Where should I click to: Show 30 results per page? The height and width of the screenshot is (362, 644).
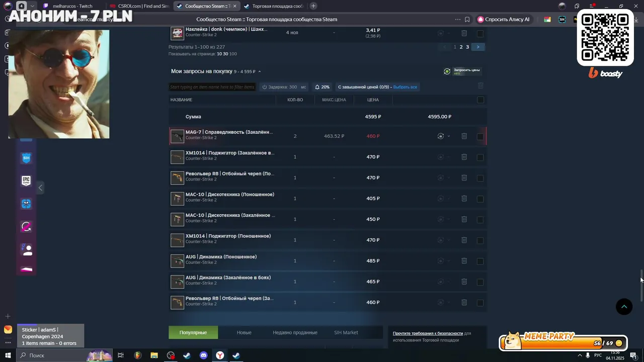pyautogui.click(x=225, y=54)
